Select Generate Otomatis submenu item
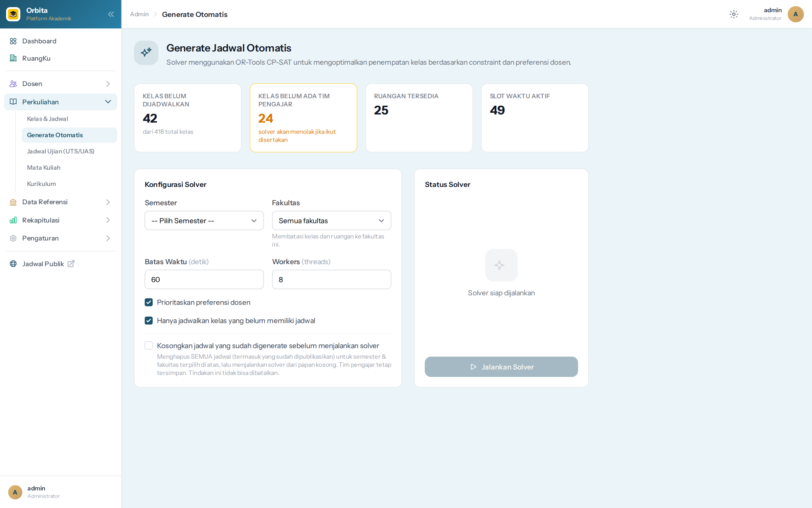 coord(69,135)
